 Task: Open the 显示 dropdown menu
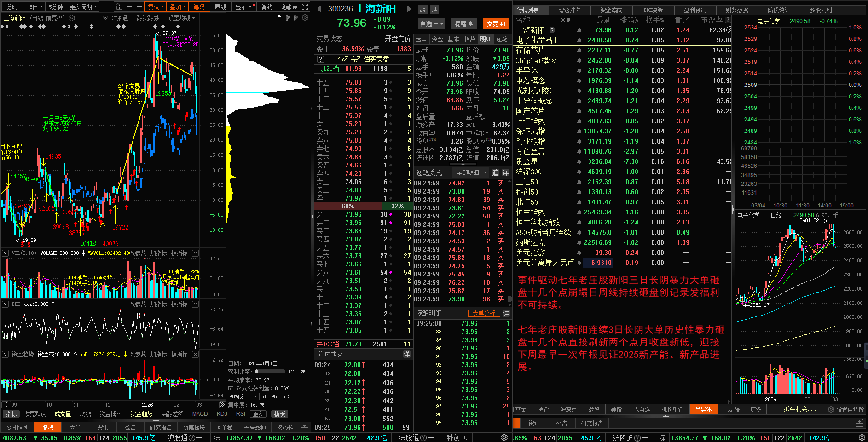[243, 7]
